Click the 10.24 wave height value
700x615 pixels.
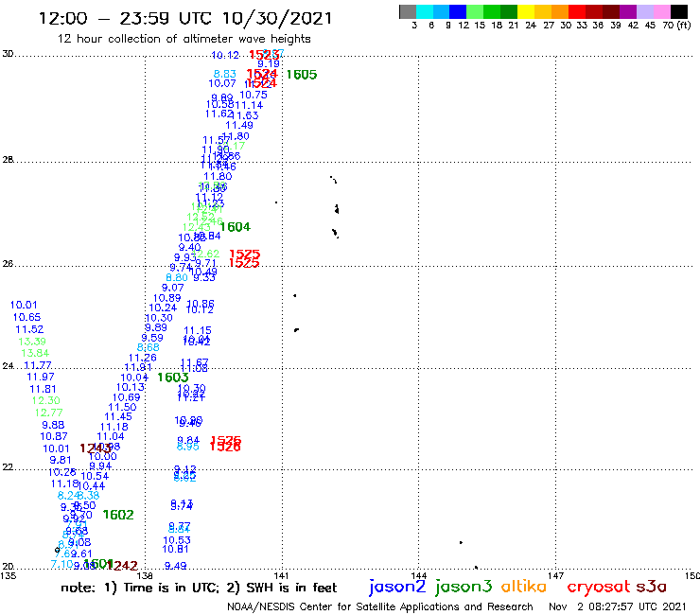click(163, 308)
